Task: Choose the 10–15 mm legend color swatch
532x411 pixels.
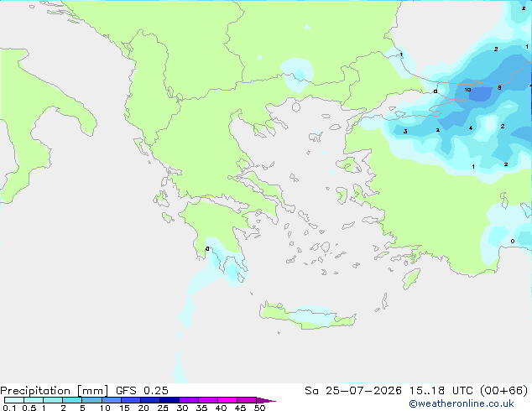Action: [x=111, y=400]
